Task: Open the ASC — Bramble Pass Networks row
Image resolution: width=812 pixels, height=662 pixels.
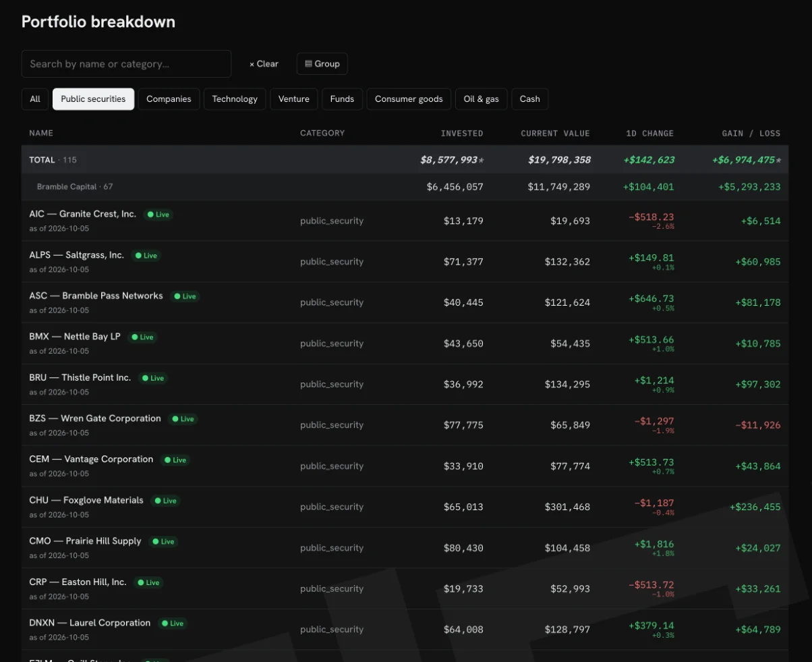Action: 405,302
